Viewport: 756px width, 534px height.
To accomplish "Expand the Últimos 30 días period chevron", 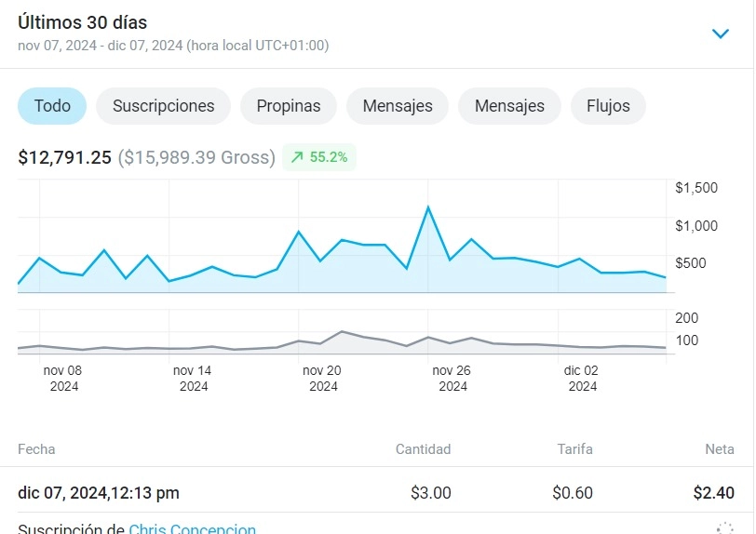I will point(720,33).
